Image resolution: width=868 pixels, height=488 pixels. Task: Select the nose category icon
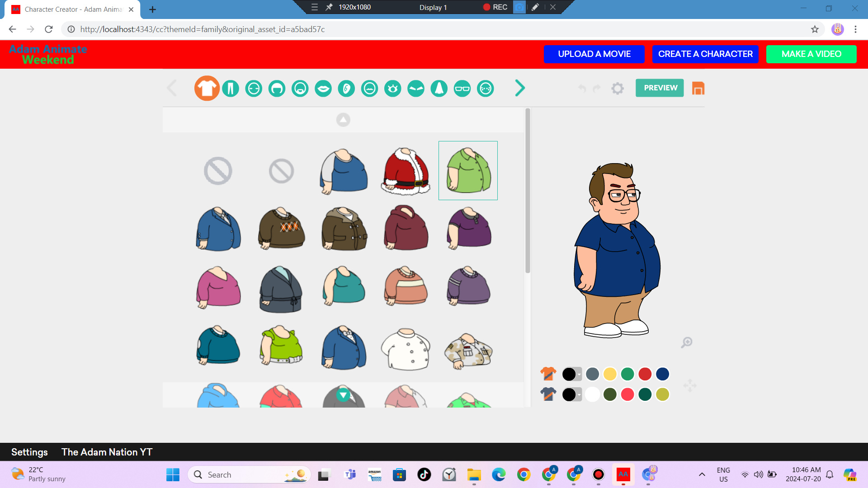click(x=439, y=89)
